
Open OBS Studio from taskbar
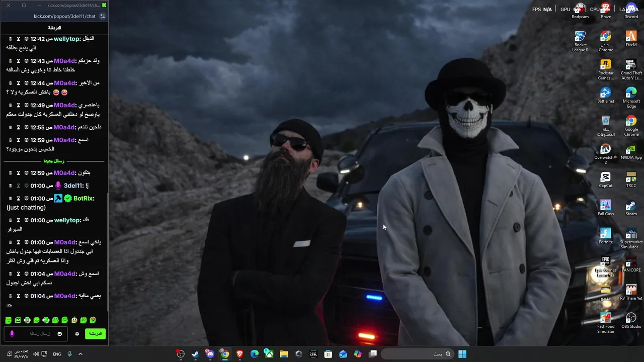[x=181, y=354]
